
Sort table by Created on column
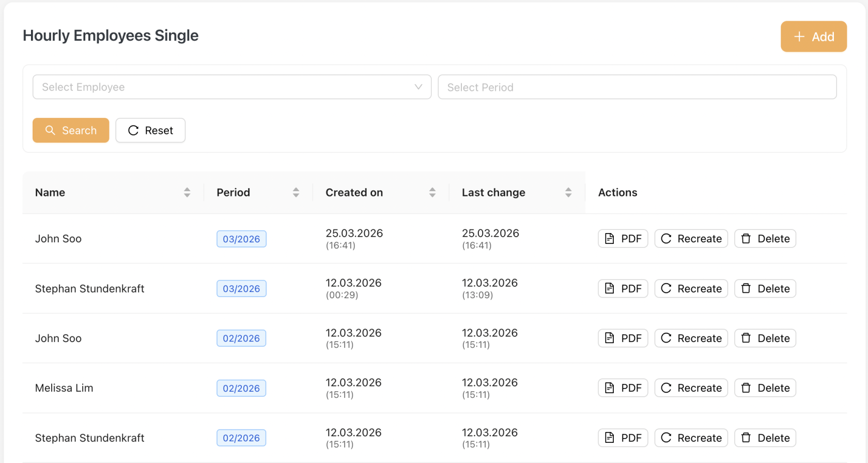tap(432, 193)
